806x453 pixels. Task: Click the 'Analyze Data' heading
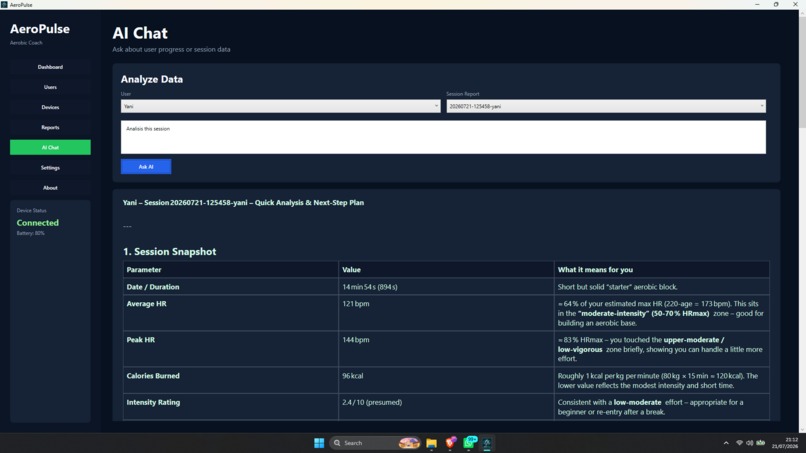point(152,79)
